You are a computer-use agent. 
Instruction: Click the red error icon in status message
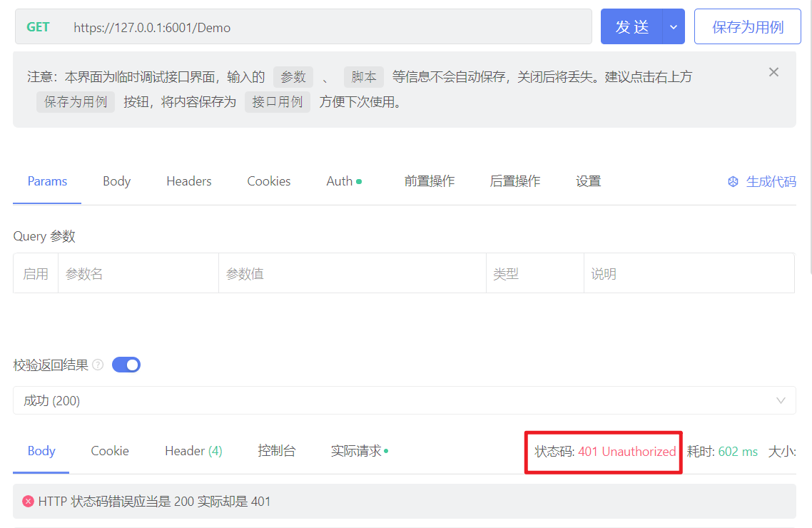pos(28,502)
